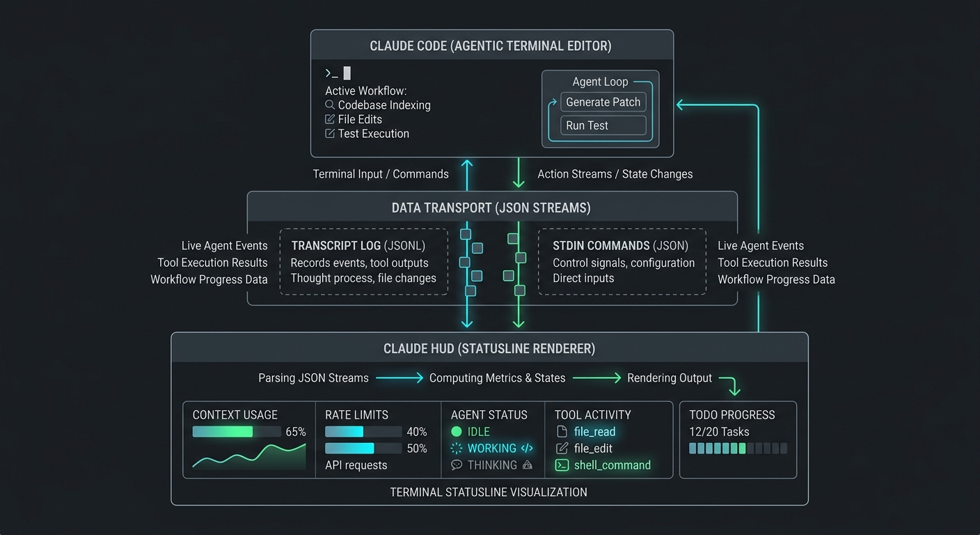Click the warning triangle icon after THINKING
The image size is (980, 535).
coord(527,465)
